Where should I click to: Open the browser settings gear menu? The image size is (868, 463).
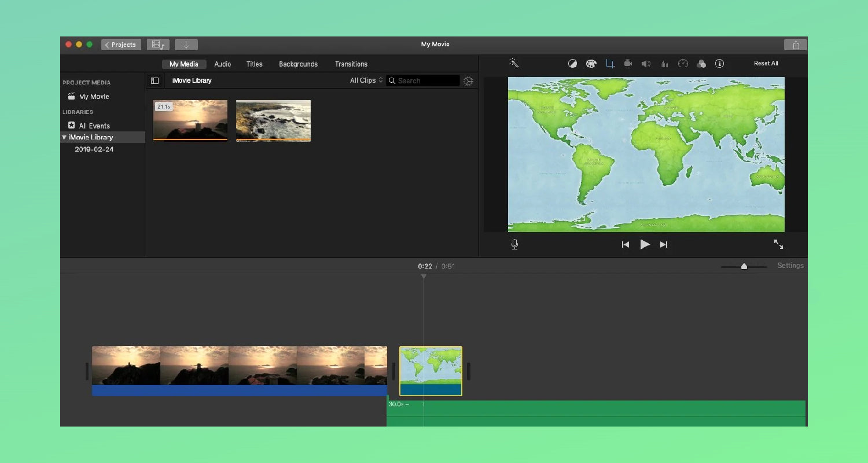(x=468, y=81)
